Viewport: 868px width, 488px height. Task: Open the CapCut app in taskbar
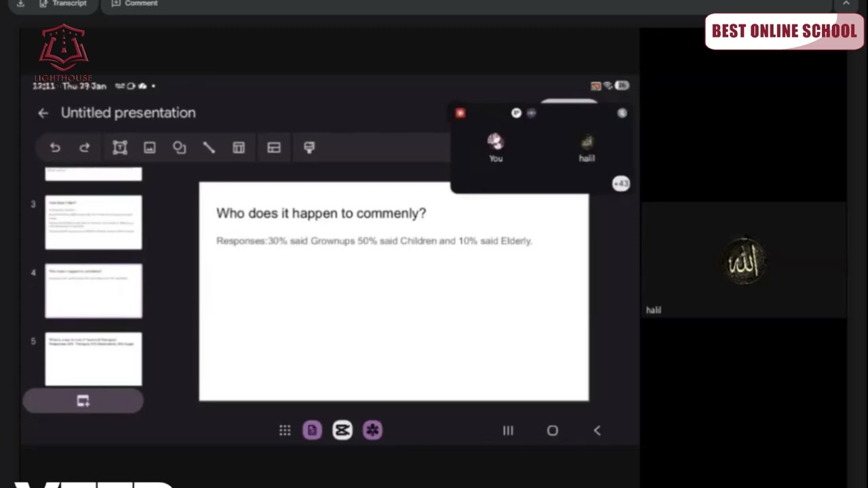tap(342, 430)
